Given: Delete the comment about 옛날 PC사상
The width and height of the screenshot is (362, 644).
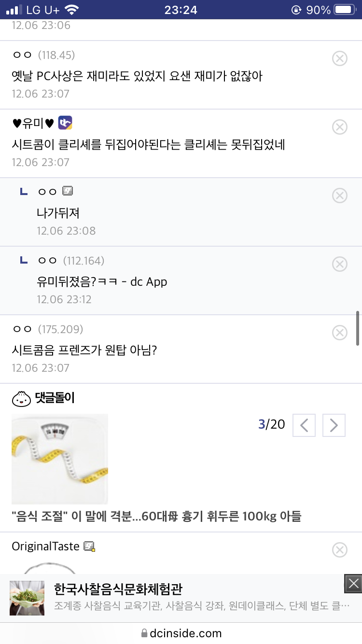Looking at the screenshot, I should coord(340,58).
